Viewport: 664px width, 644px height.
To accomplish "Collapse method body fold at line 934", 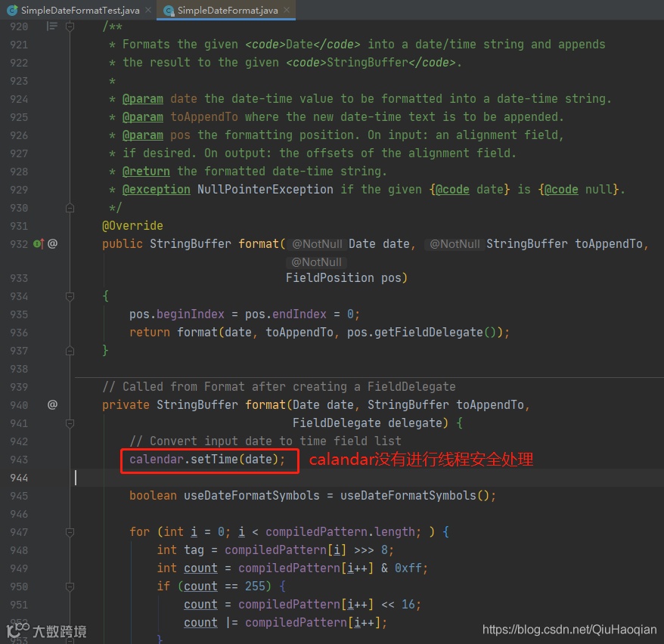I will tap(70, 296).
